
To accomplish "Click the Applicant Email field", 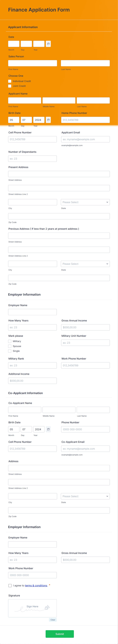I will click(x=85, y=139).
